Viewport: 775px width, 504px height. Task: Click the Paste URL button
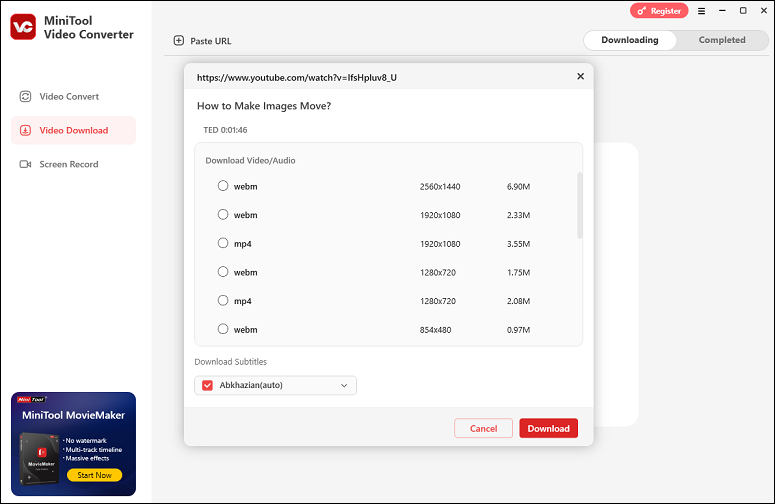[x=202, y=41]
